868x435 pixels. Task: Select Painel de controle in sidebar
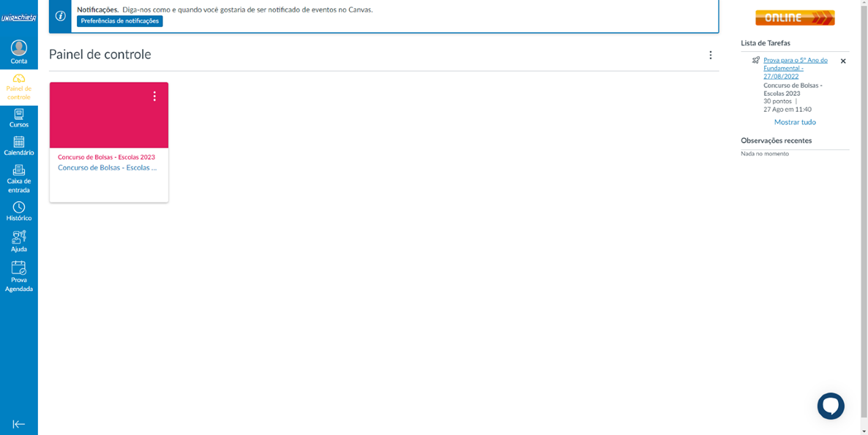(x=19, y=87)
